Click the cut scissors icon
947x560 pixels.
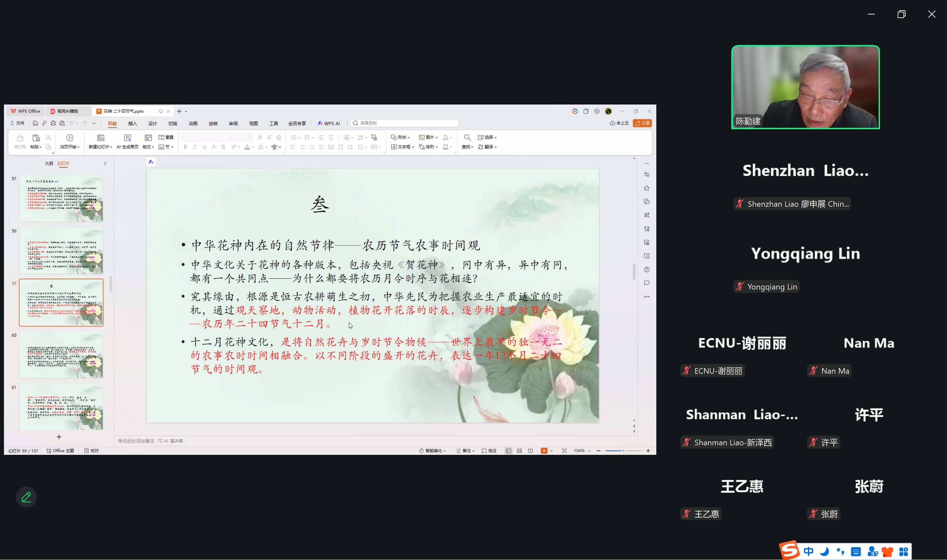(x=48, y=138)
